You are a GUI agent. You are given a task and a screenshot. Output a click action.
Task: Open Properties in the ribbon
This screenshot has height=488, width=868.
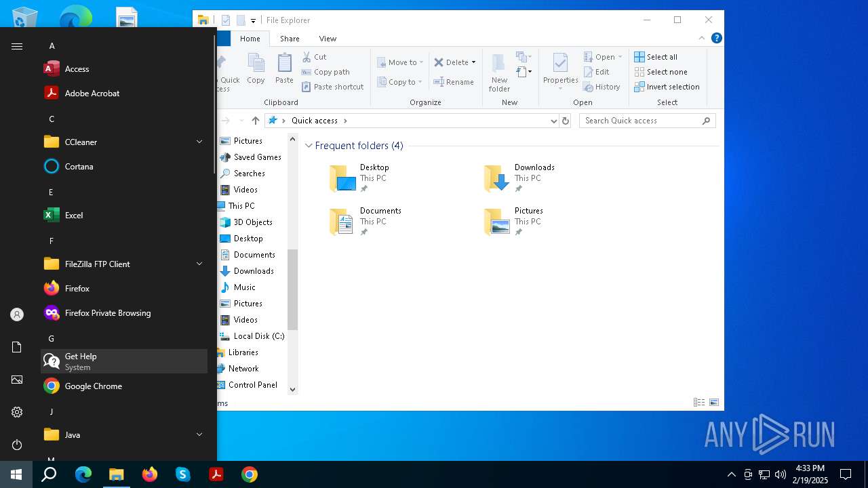point(560,72)
